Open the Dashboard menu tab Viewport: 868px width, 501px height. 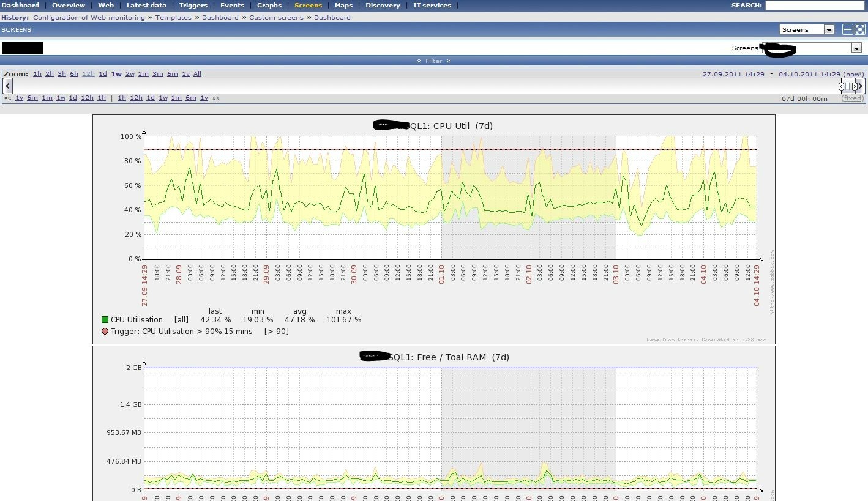tap(20, 5)
